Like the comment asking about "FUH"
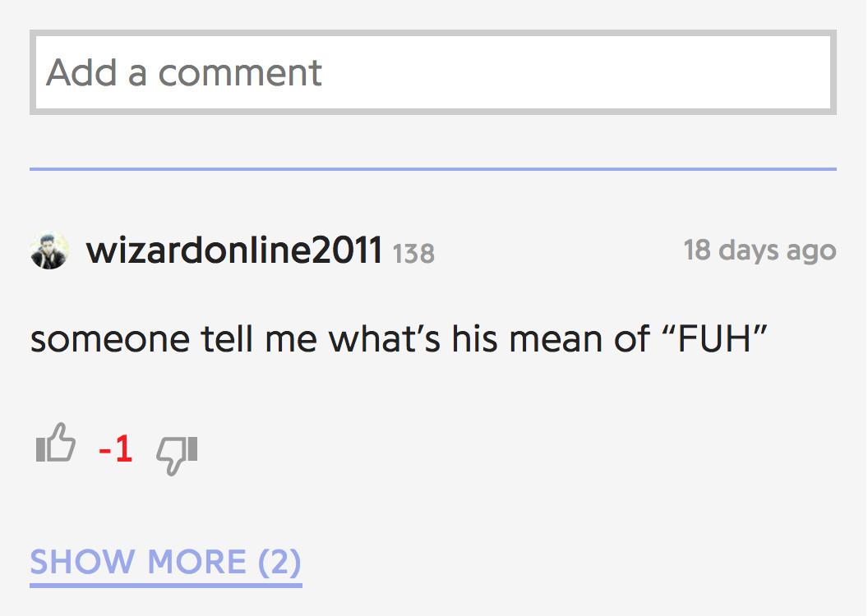Screen dimensions: 868x616 tap(56, 445)
